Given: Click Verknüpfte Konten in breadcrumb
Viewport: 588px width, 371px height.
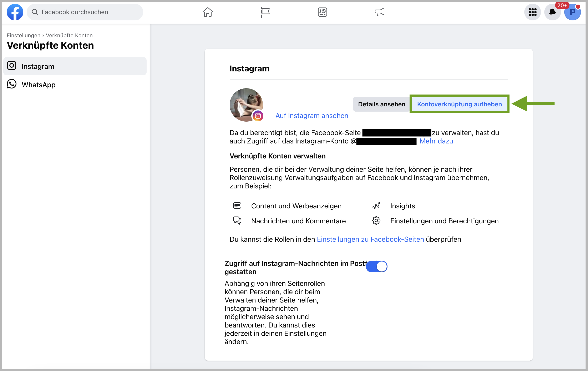Looking at the screenshot, I should click(69, 35).
